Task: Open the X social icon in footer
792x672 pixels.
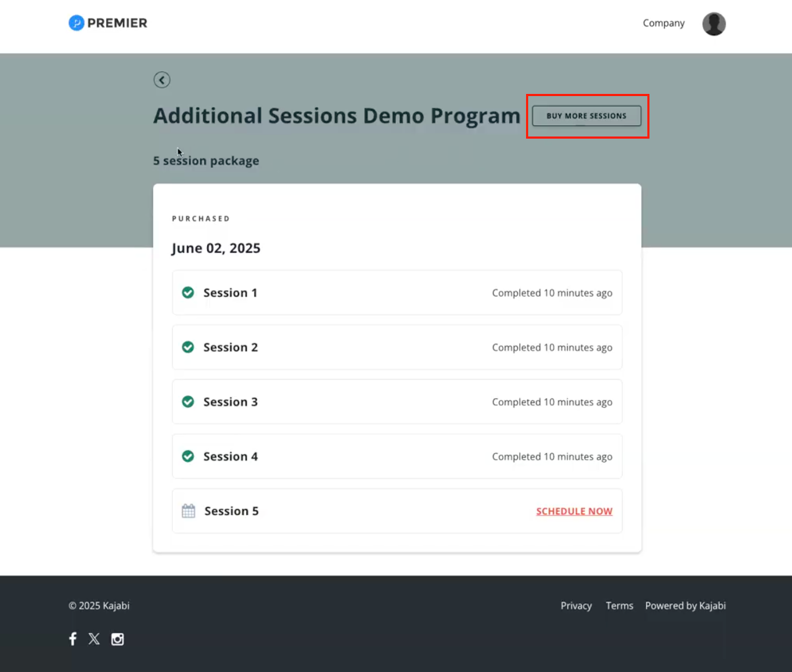Action: pyautogui.click(x=94, y=638)
